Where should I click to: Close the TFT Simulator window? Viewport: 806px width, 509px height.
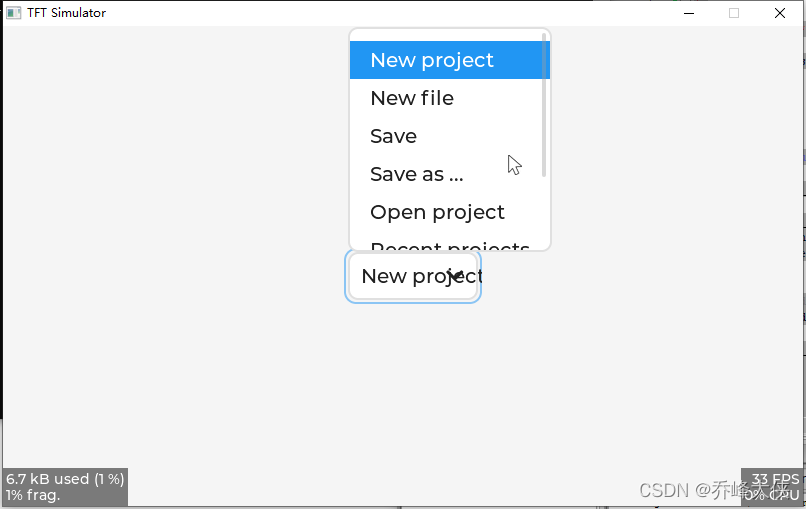[x=780, y=13]
